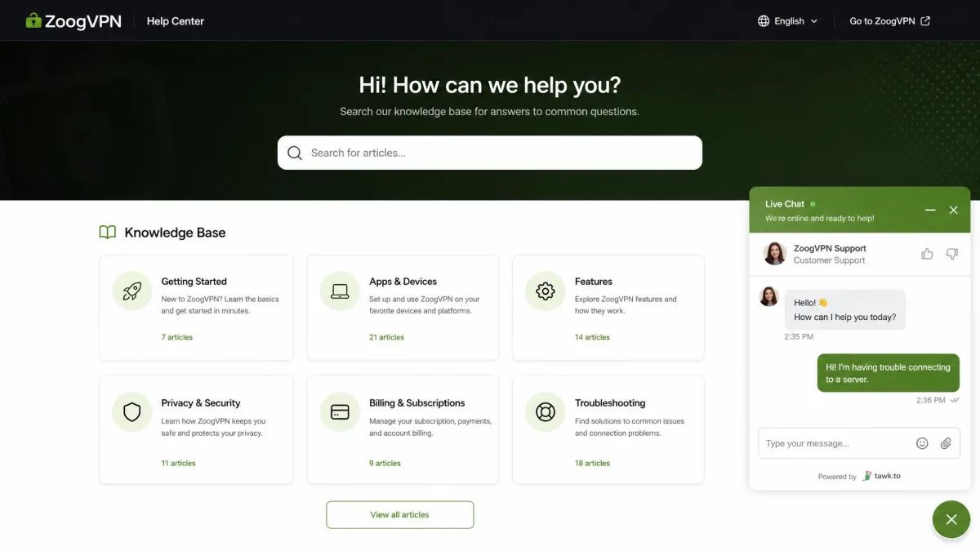Expand the English language dropdown
This screenshot has height=551, width=980.
tap(788, 21)
